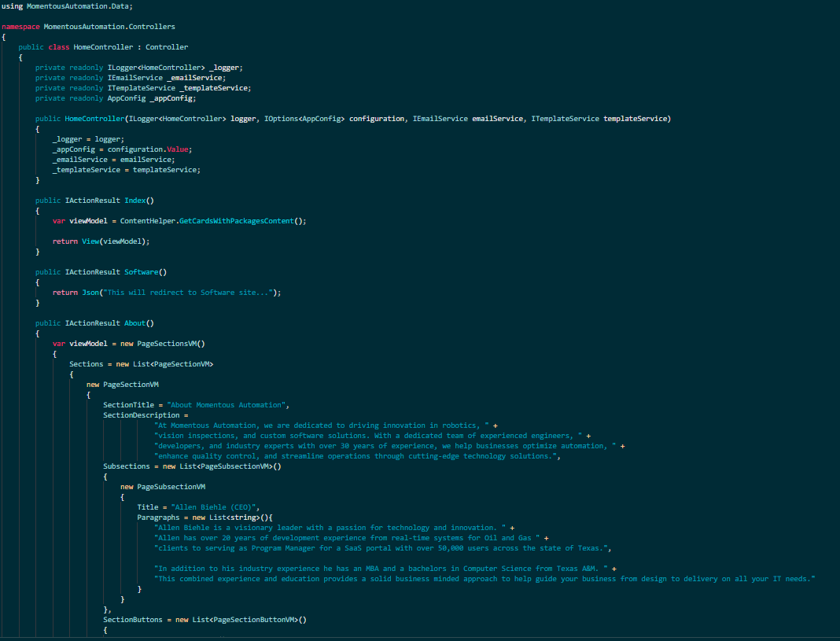Click the 'using MomentousAutomation.Data;' line
Image resolution: width=840 pixels, height=641 pixels.
click(67, 6)
